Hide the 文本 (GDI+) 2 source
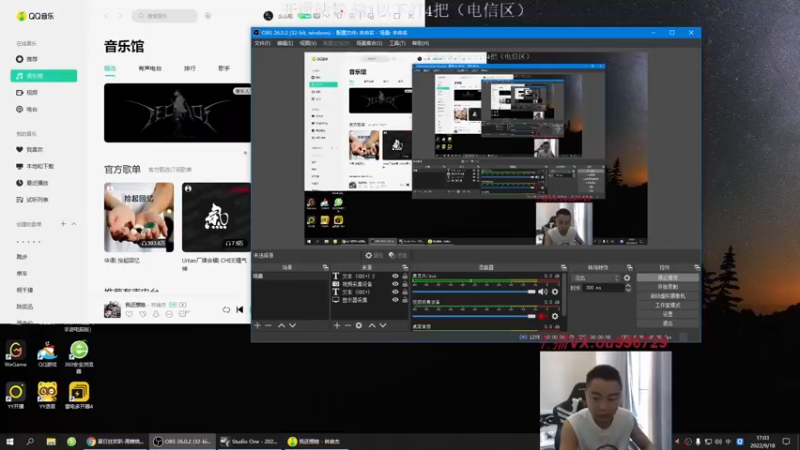 coord(395,276)
